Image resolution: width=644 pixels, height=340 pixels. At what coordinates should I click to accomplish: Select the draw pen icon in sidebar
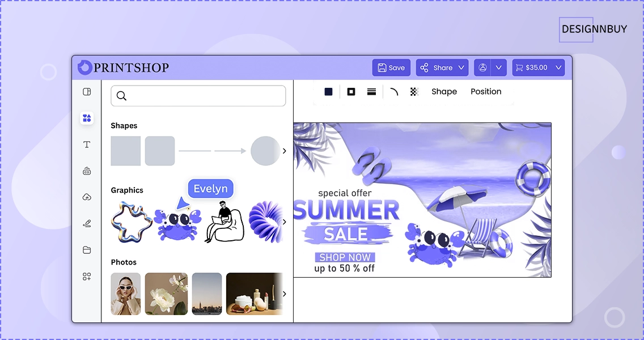(87, 224)
